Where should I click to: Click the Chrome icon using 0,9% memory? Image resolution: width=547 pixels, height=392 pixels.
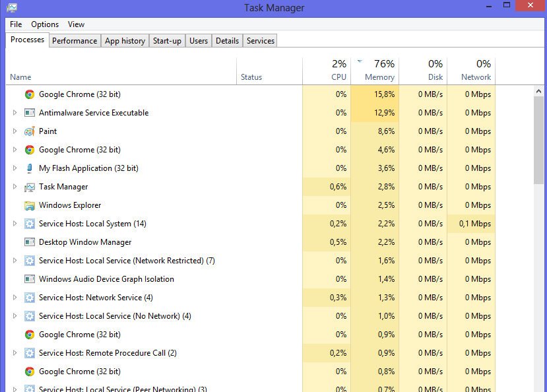tap(30, 335)
